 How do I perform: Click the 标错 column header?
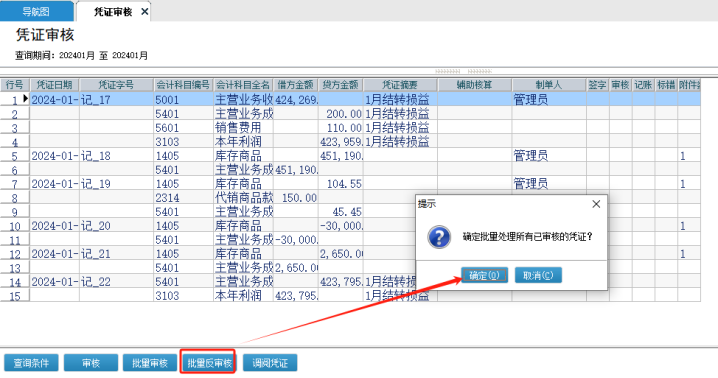[x=666, y=85]
